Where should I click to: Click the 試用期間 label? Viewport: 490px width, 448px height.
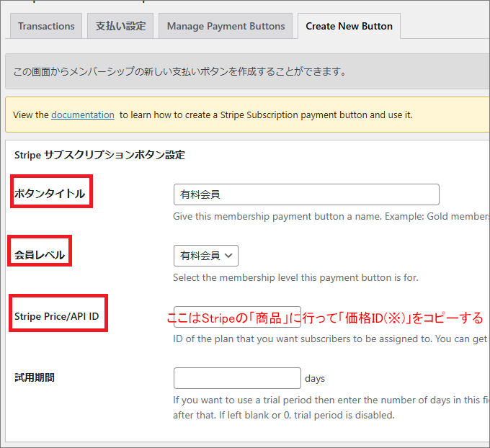click(35, 377)
